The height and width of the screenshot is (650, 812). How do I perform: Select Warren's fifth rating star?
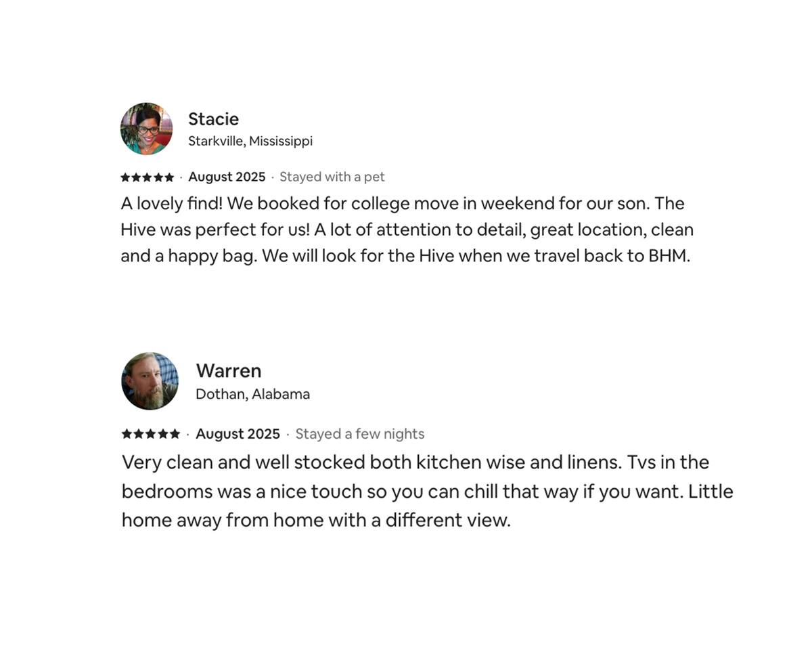(x=175, y=434)
